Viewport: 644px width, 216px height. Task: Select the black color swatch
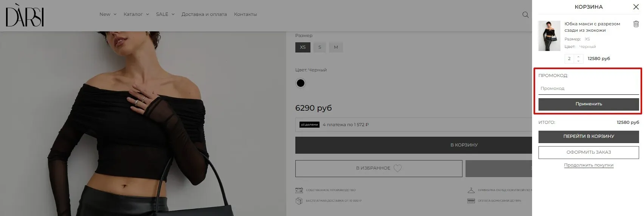point(301,83)
